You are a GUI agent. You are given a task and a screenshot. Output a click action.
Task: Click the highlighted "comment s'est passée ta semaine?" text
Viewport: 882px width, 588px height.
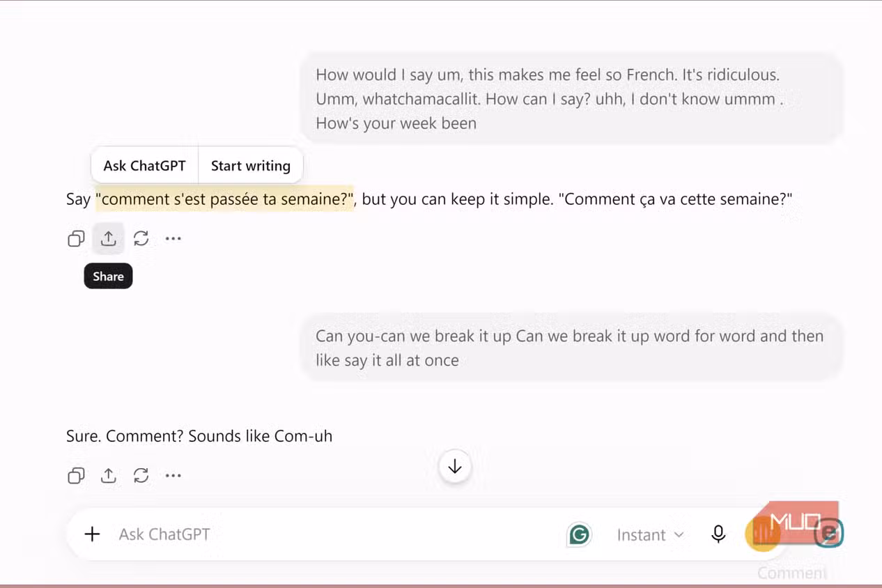tap(225, 199)
